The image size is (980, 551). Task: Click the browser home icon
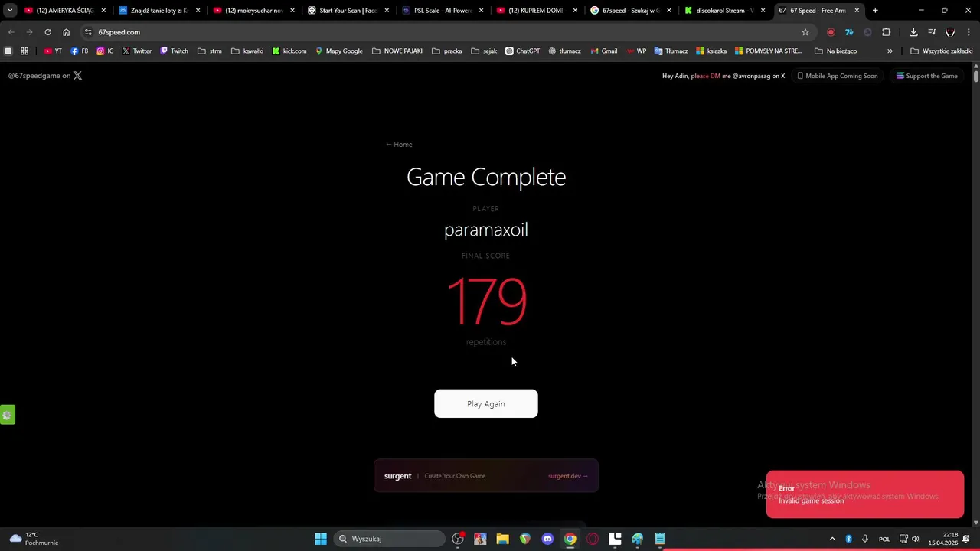click(x=66, y=32)
